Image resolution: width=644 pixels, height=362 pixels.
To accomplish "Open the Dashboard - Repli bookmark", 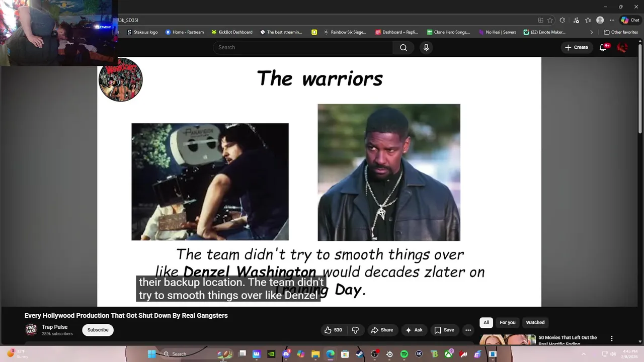I will click(x=397, y=32).
